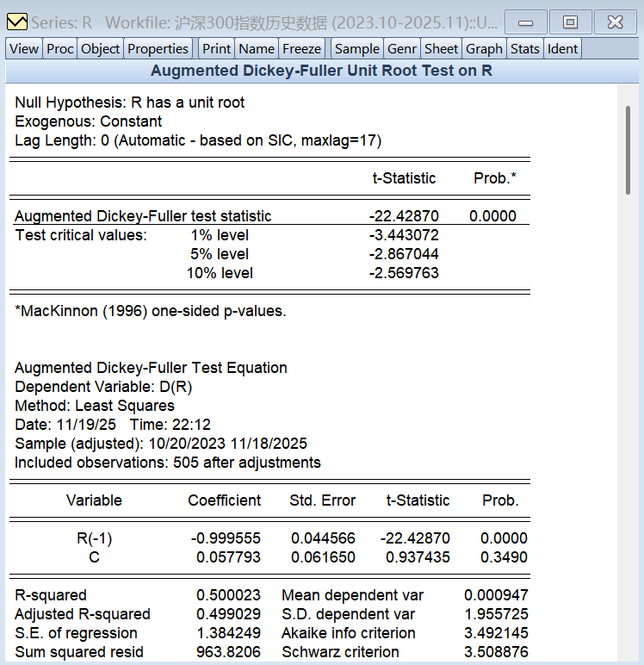Select 10% level critical value -2.569763
The image size is (644, 665).
click(404, 273)
